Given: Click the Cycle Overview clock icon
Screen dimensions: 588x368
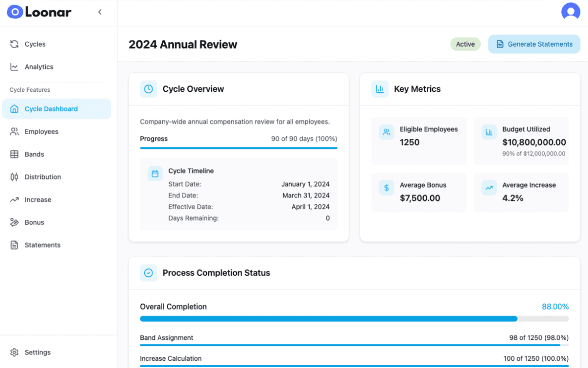Looking at the screenshot, I should 148,89.
